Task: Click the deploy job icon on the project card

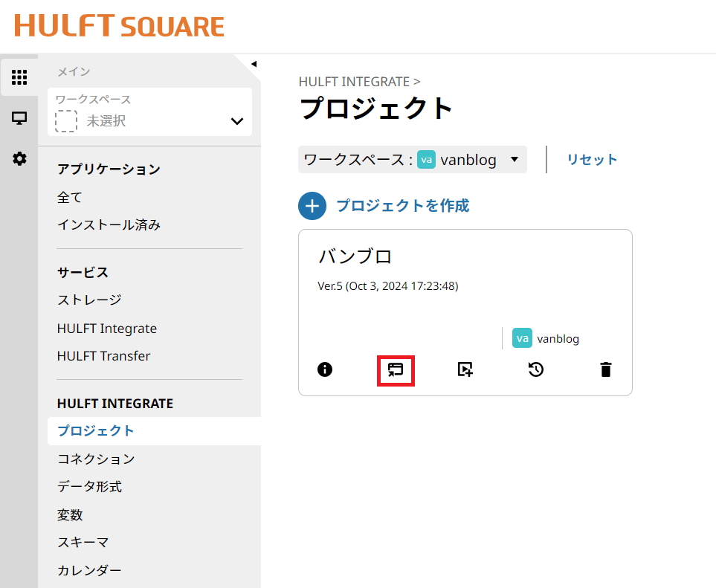Action: click(465, 369)
